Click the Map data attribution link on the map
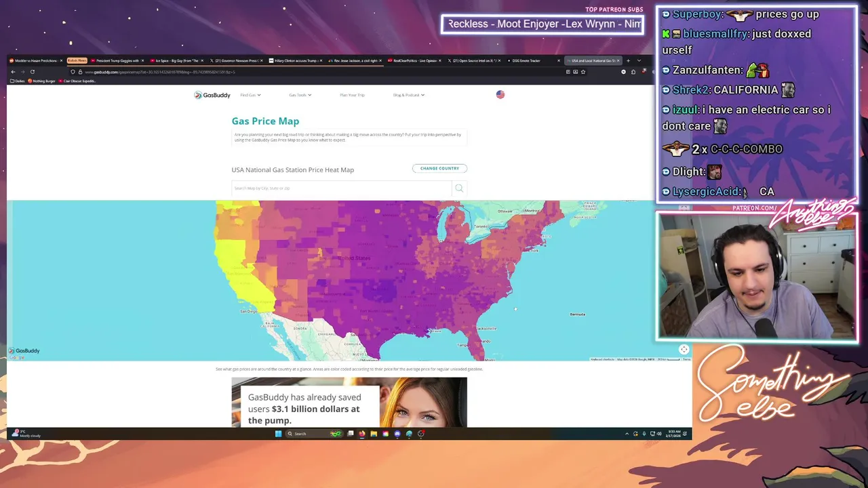 (635, 359)
